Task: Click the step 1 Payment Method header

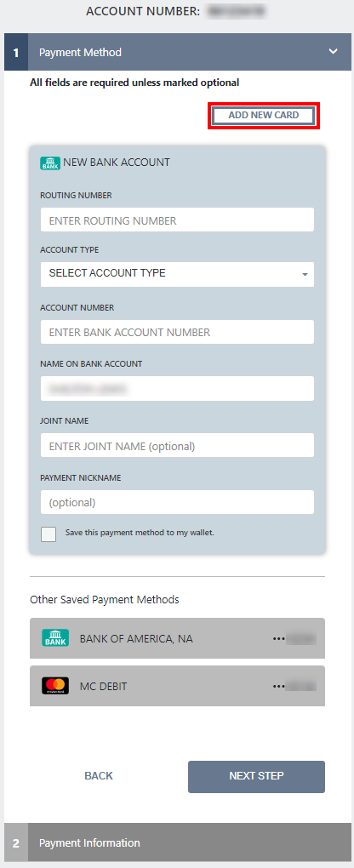Action: [x=177, y=52]
